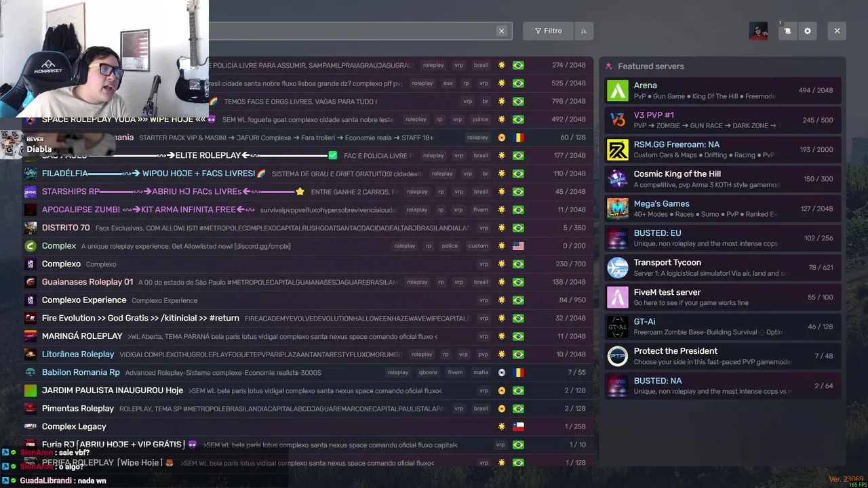Select the V3 PVP #1 featured server
The height and width of the screenshot is (488, 868).
(723, 120)
